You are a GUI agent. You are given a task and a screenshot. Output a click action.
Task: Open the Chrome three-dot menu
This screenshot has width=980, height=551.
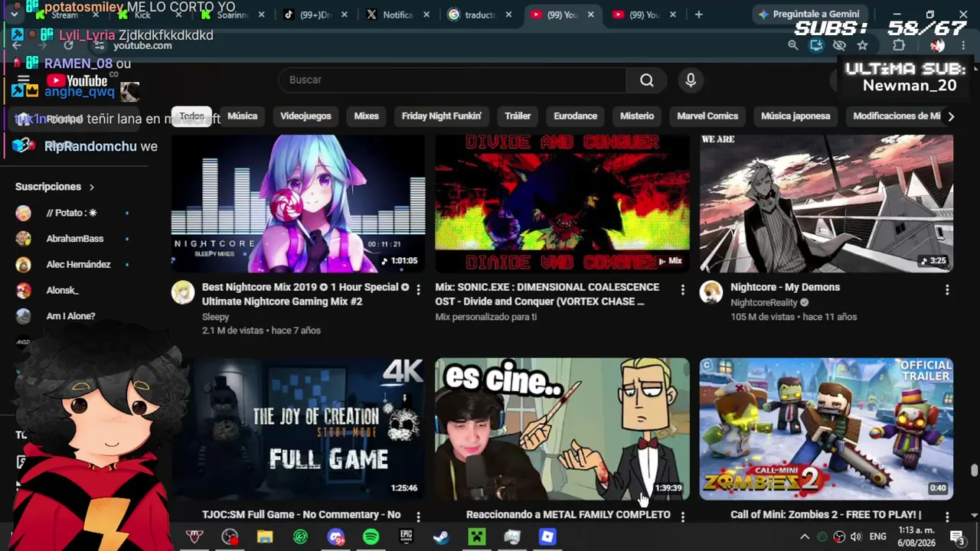pyautogui.click(x=963, y=45)
